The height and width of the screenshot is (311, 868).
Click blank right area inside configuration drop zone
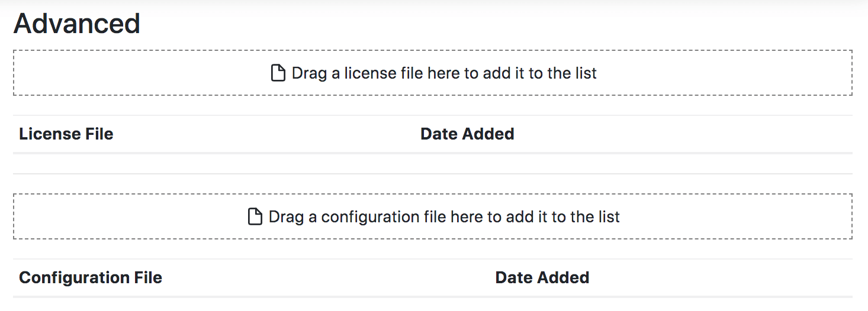click(740, 217)
